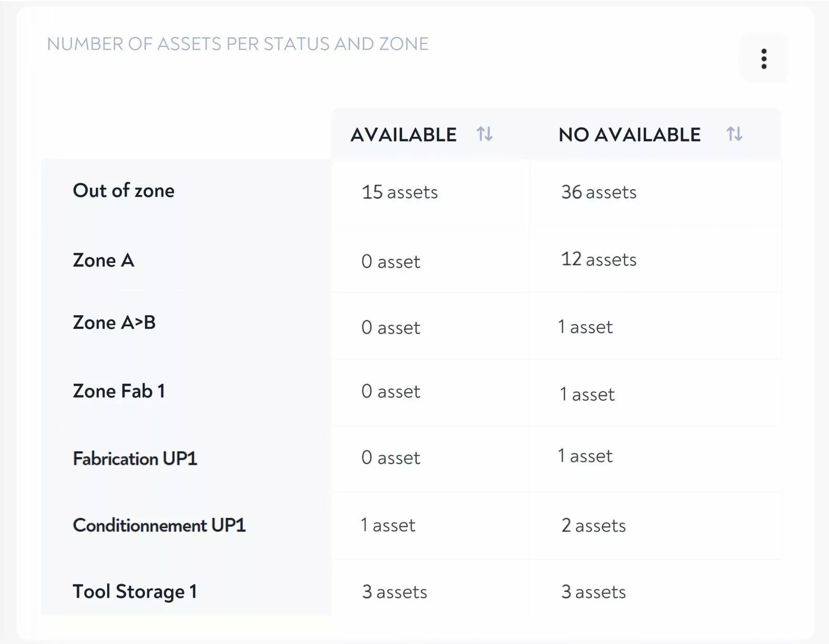Click Zone Fab 1 unavailable 1 asset cell
Viewport: 829px width, 644px height.
pos(587,394)
